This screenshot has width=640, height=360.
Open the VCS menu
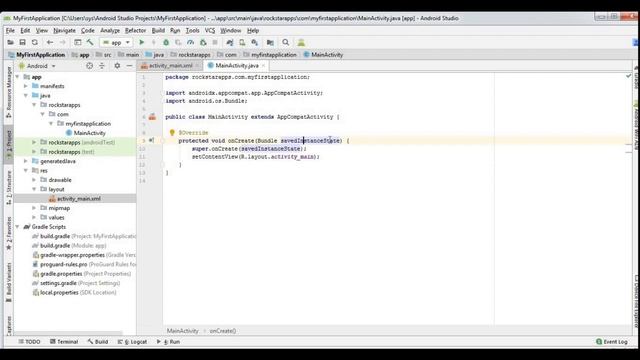(210, 31)
